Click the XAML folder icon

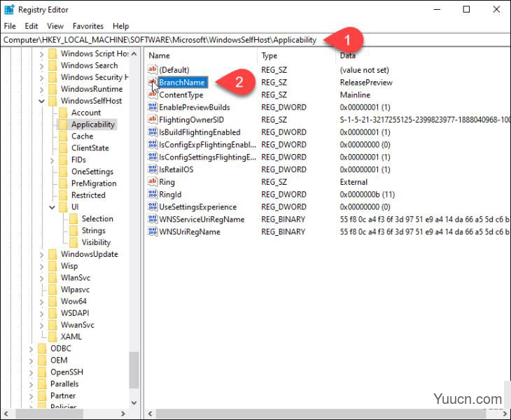point(52,336)
